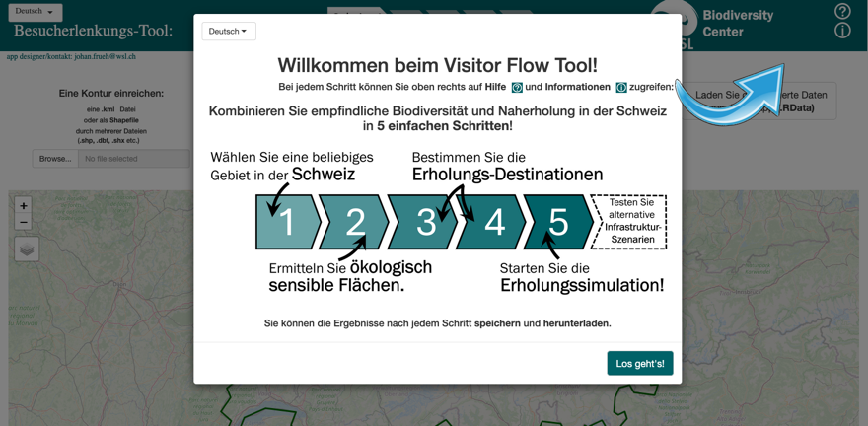Click the step 4 arrow in diagram
The height and width of the screenshot is (426, 868).
coord(493,222)
